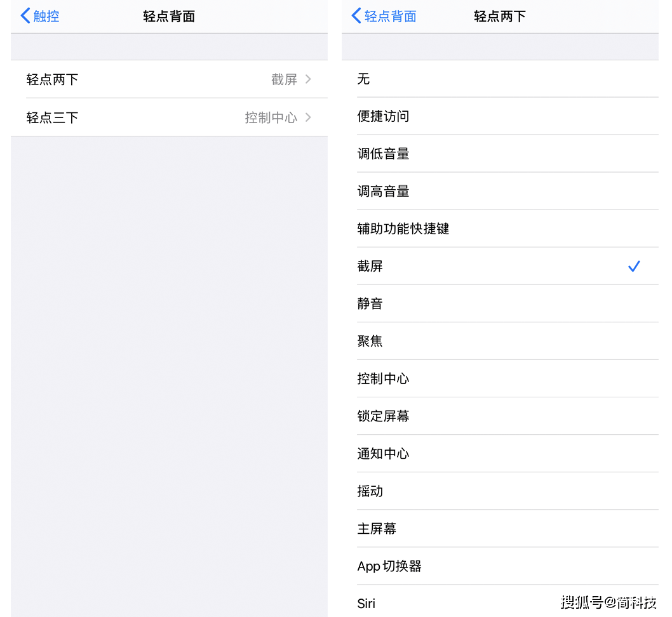Screen dimensions: 672x617
Task: Open the 轻点两下 settings row
Action: pyautogui.click(x=170, y=79)
